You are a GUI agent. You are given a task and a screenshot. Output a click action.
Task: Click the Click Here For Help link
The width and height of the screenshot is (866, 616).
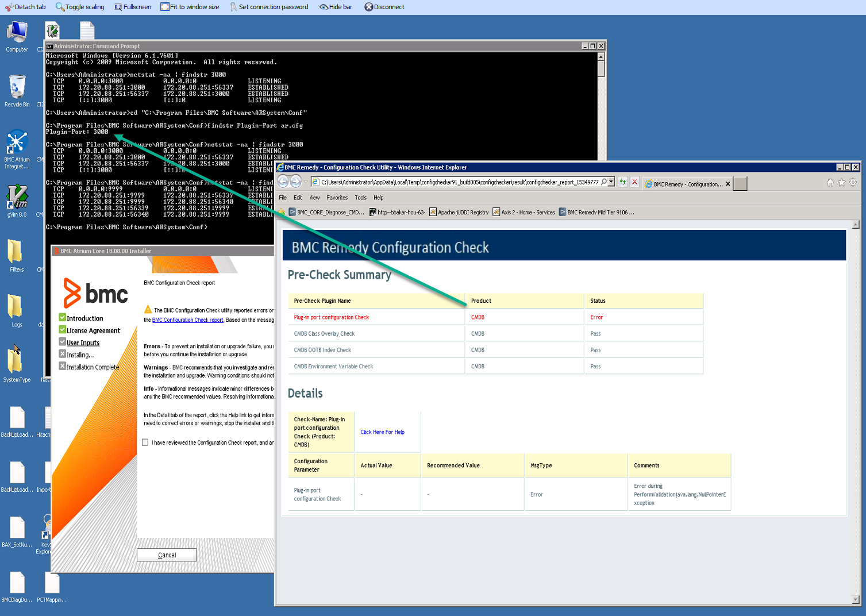tap(382, 432)
